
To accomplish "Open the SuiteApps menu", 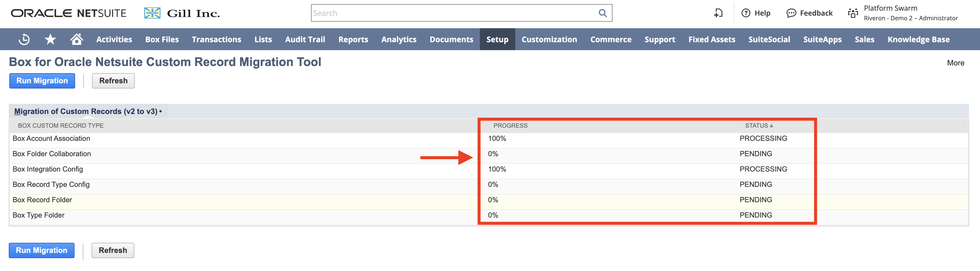I will click(822, 39).
